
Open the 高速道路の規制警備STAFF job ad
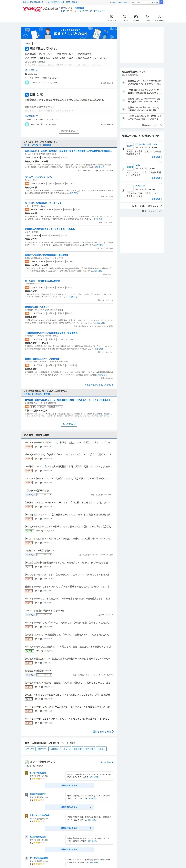point(38,671)
